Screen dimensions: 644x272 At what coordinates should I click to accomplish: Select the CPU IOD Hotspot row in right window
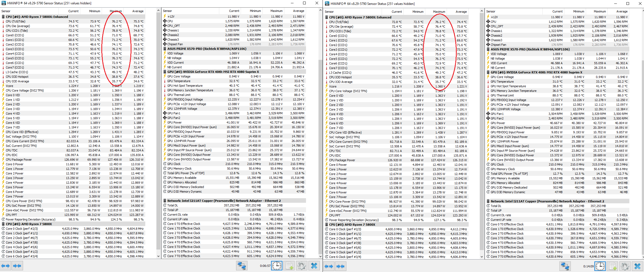pos(396,77)
